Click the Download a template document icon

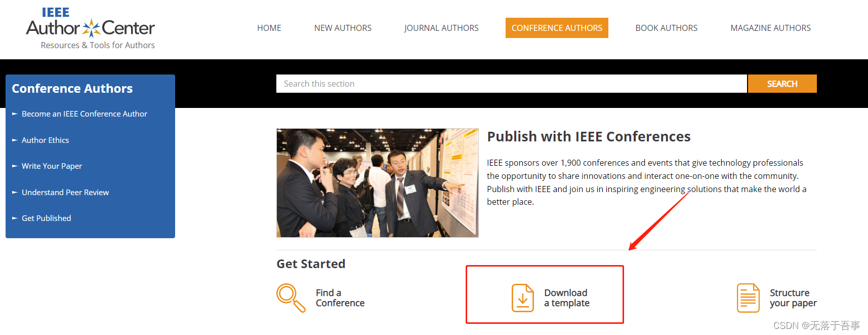pyautogui.click(x=523, y=298)
